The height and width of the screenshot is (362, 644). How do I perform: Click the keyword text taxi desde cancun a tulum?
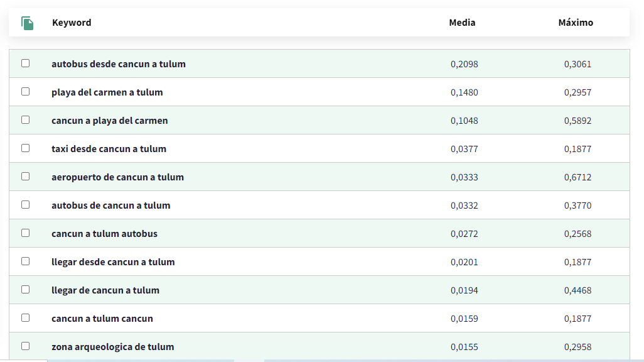(x=109, y=149)
